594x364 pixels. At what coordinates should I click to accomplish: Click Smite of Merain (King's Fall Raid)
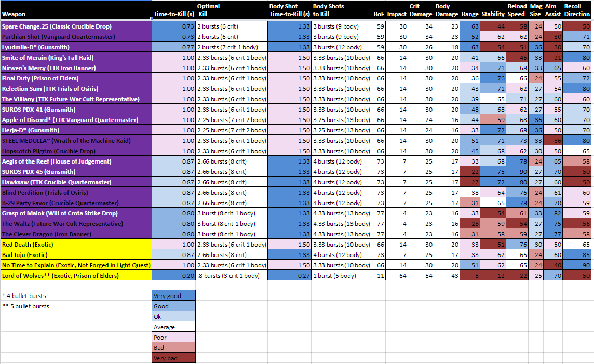coord(76,58)
